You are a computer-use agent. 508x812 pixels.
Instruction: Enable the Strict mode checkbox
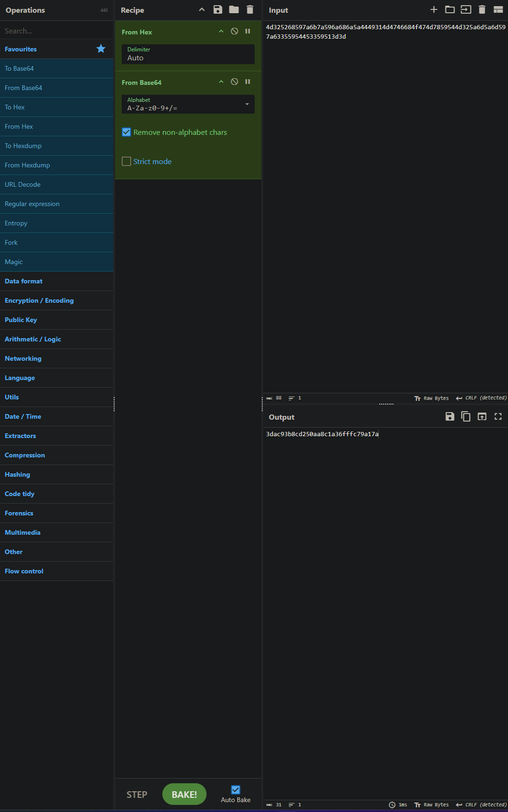click(x=126, y=162)
